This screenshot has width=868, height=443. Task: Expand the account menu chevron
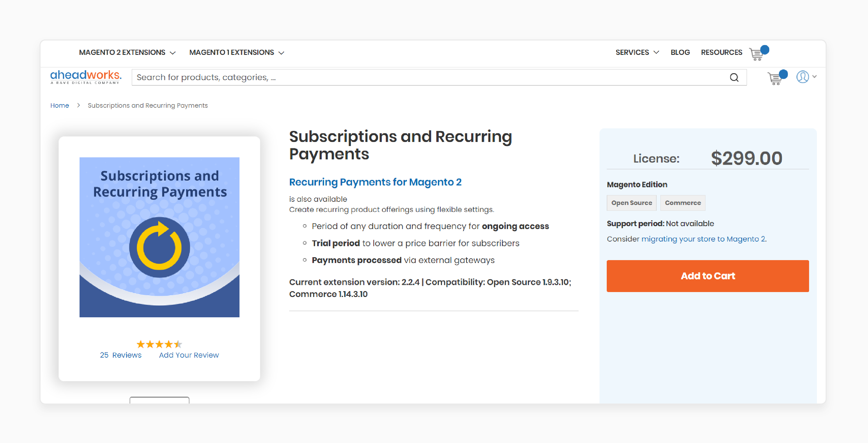point(814,76)
